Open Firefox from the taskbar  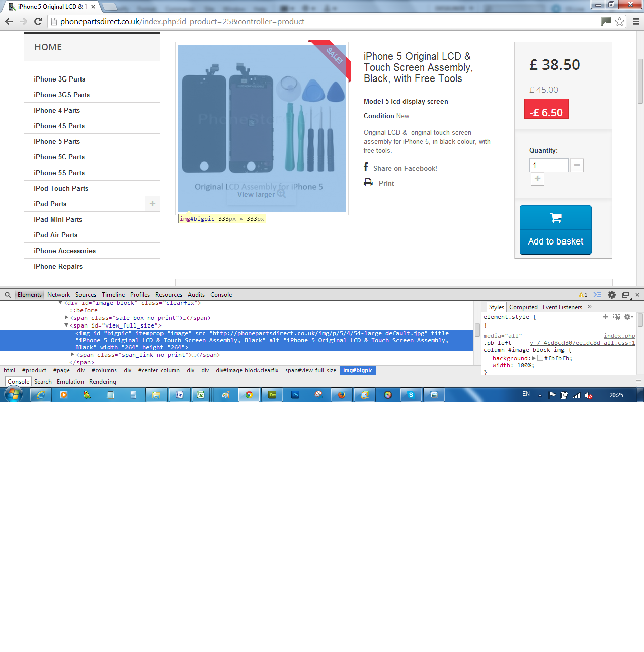(342, 395)
